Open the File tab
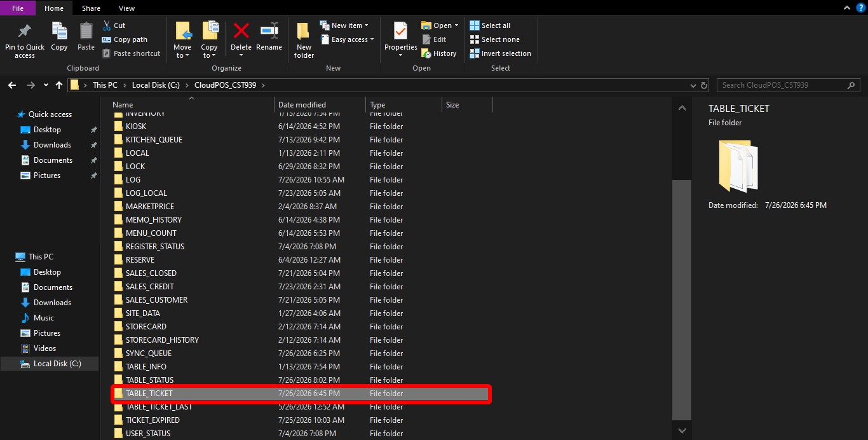This screenshot has height=440, width=868. [x=18, y=8]
